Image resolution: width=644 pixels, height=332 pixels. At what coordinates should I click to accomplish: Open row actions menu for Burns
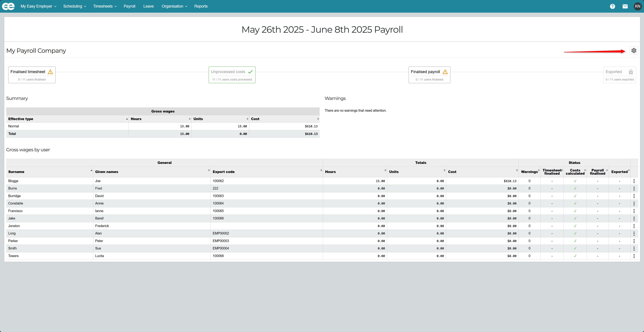634,188
